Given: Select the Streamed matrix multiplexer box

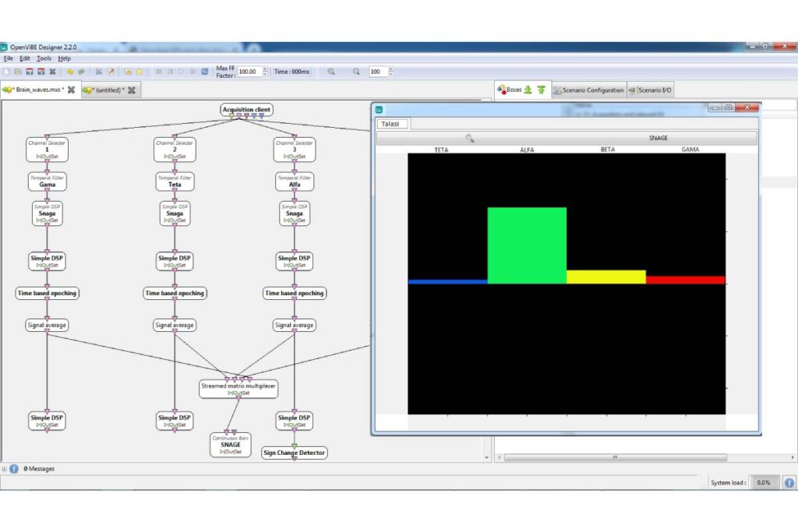Looking at the screenshot, I should click(238, 386).
